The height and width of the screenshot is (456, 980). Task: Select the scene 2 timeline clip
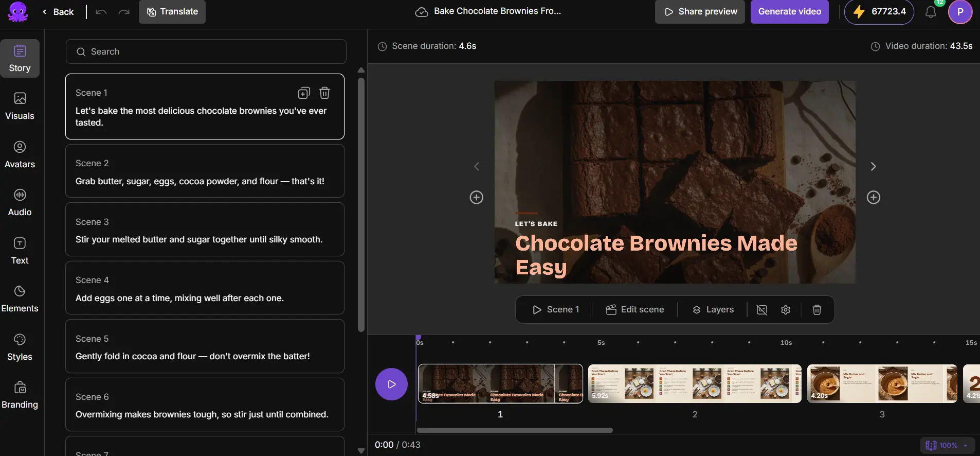tap(695, 384)
